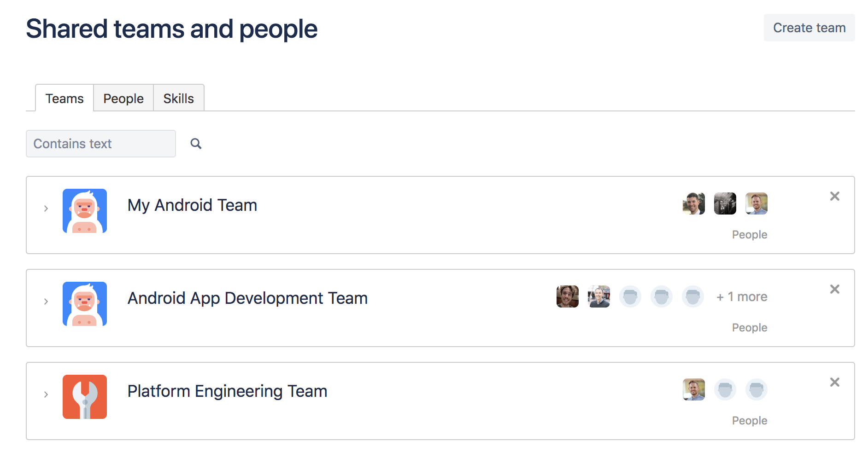868x453 pixels.
Task: Remove Android App Development Team via X
Action: pos(834,289)
